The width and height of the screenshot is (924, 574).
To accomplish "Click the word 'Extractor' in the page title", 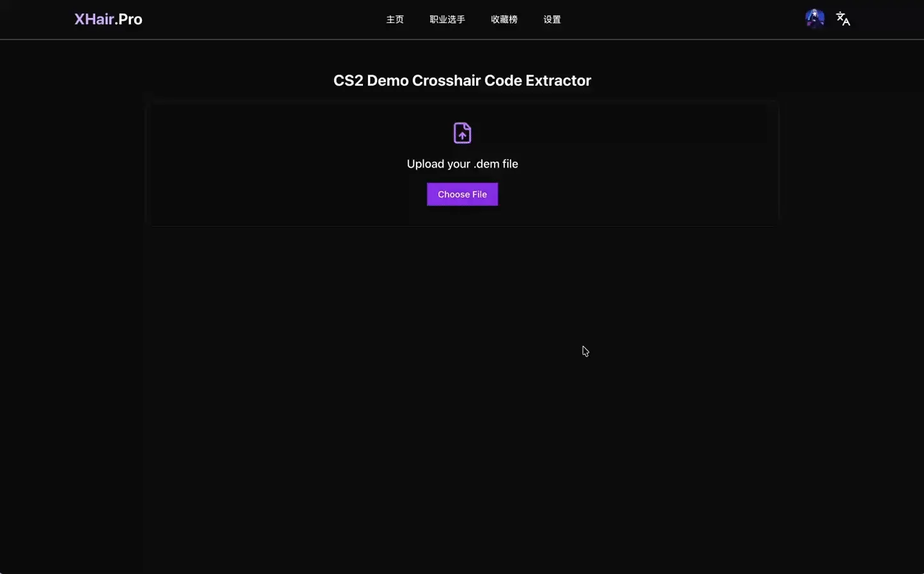I will click(558, 81).
